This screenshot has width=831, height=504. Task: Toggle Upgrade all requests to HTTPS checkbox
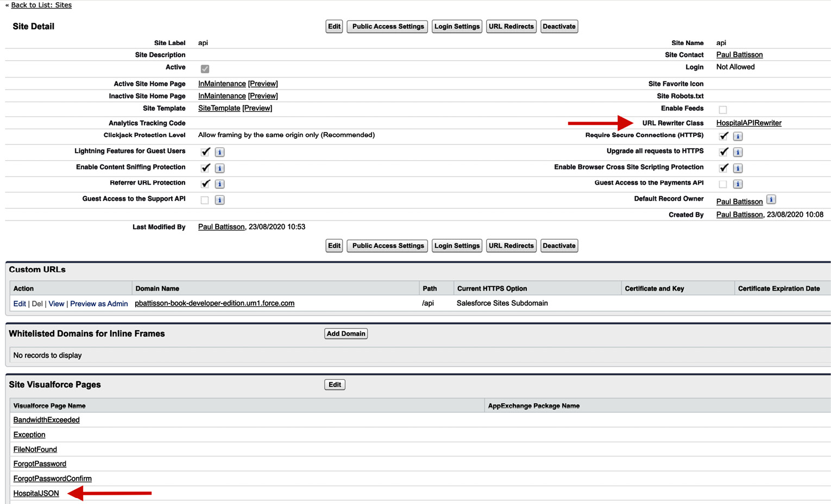(x=723, y=152)
